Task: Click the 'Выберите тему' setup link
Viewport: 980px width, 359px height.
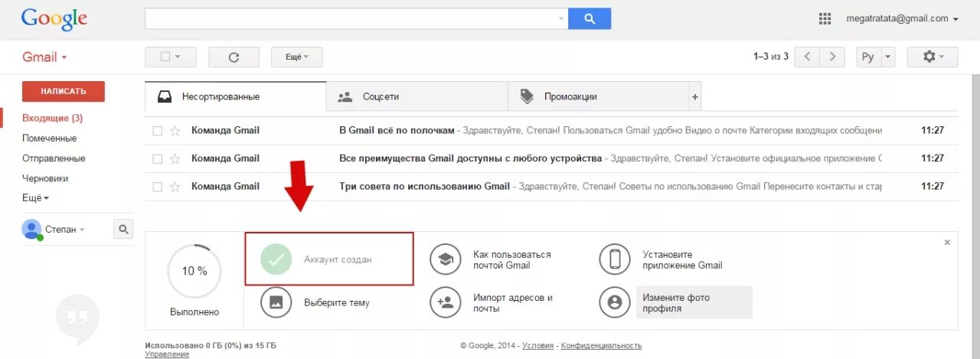Action: click(337, 303)
